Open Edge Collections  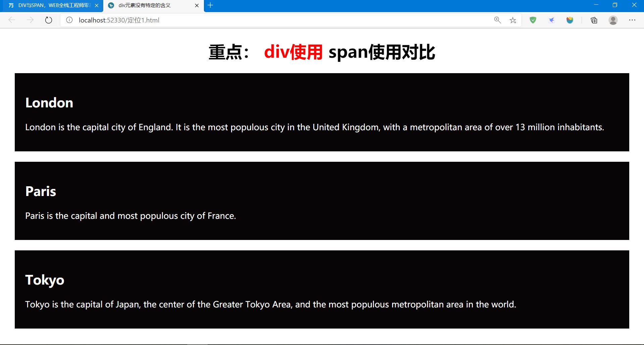594,20
